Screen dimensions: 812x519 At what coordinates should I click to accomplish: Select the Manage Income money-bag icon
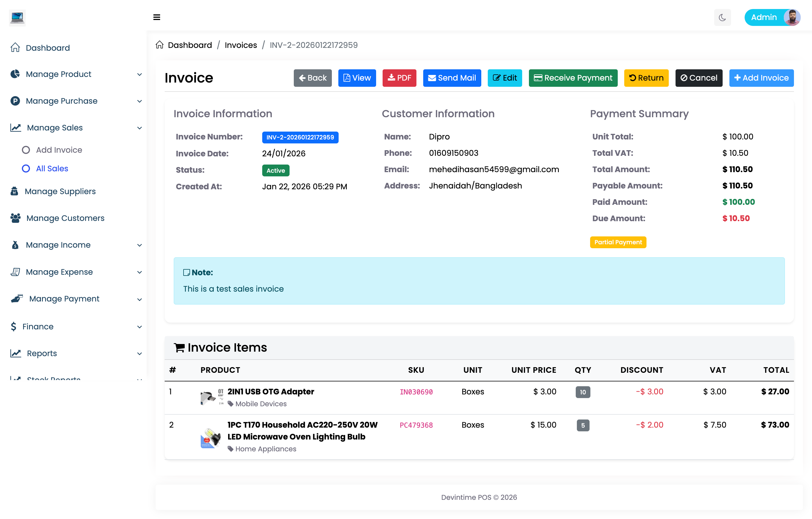point(15,245)
